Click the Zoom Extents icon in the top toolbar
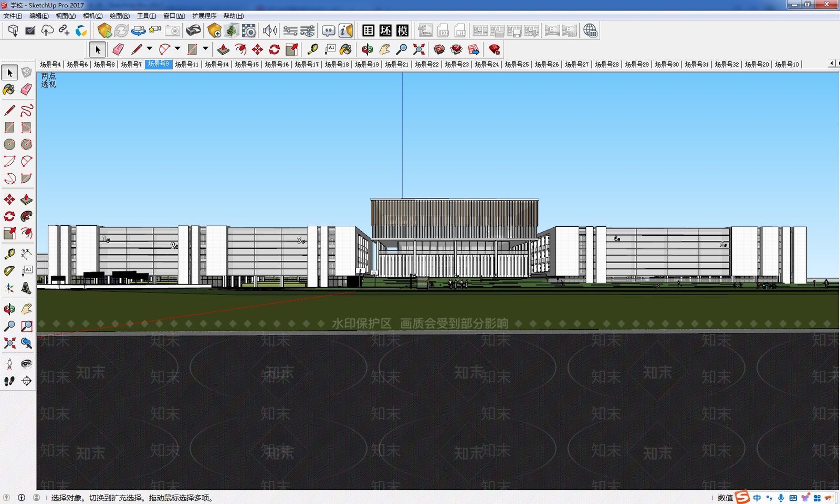 coord(419,49)
